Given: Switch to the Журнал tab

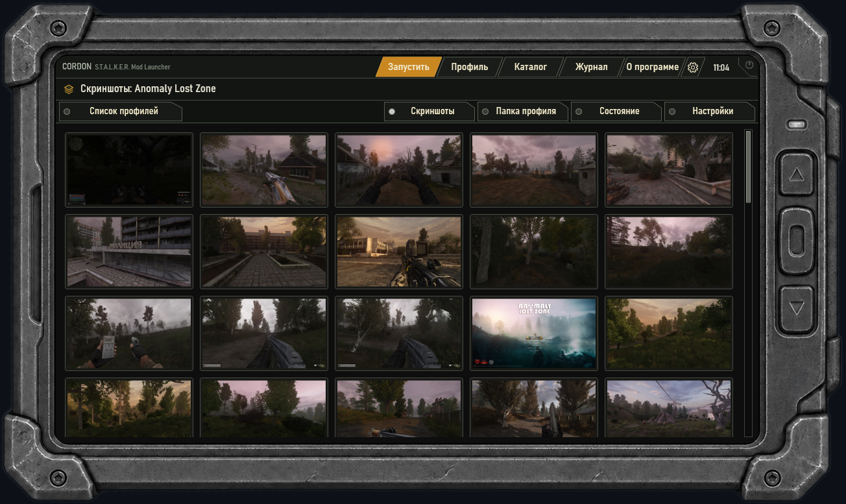Looking at the screenshot, I should point(591,67).
